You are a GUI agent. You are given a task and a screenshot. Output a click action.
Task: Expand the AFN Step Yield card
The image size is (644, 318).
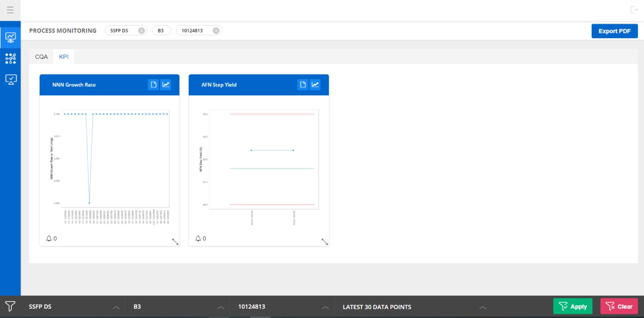tap(324, 242)
